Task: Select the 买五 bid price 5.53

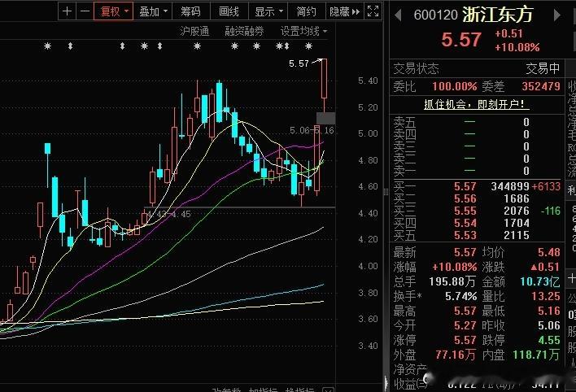Action: [465, 235]
